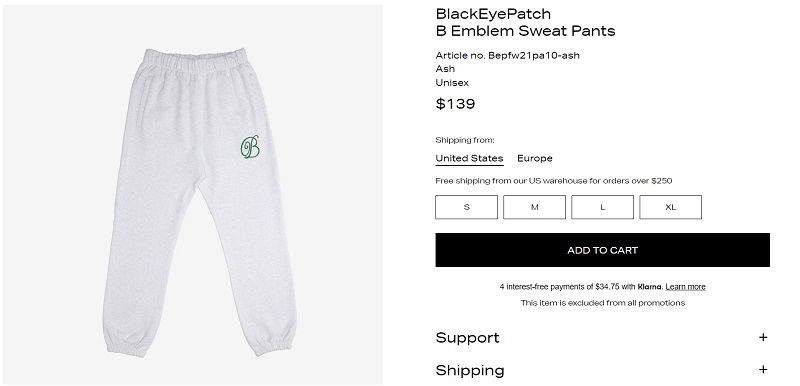Click the article number text
800x386 pixels.
tap(508, 55)
